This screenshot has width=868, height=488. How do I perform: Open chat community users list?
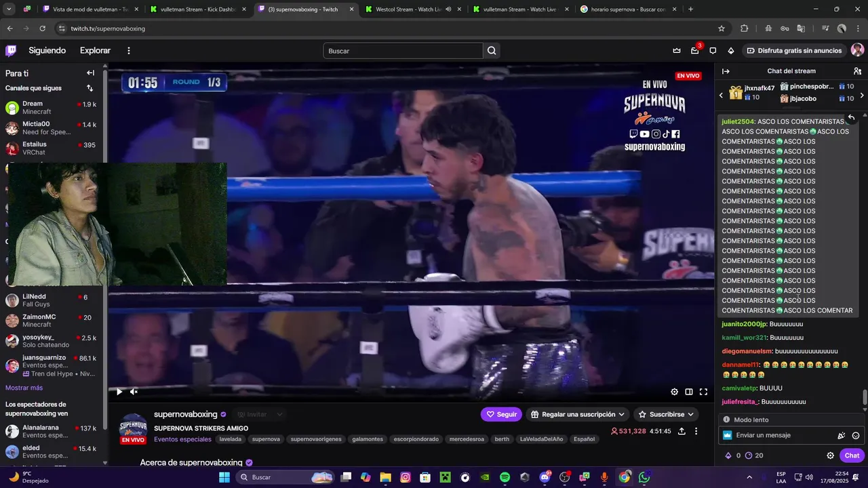click(857, 71)
